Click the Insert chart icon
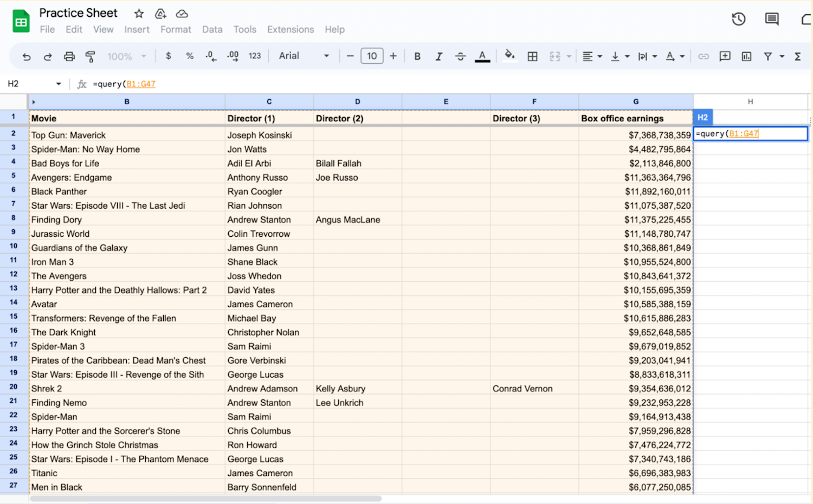 tap(746, 56)
